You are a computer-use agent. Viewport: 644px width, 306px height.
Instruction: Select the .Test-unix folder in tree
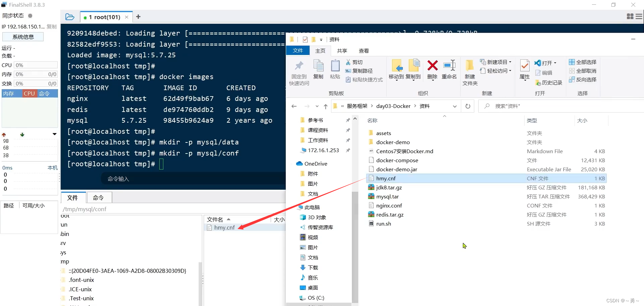pos(81,298)
